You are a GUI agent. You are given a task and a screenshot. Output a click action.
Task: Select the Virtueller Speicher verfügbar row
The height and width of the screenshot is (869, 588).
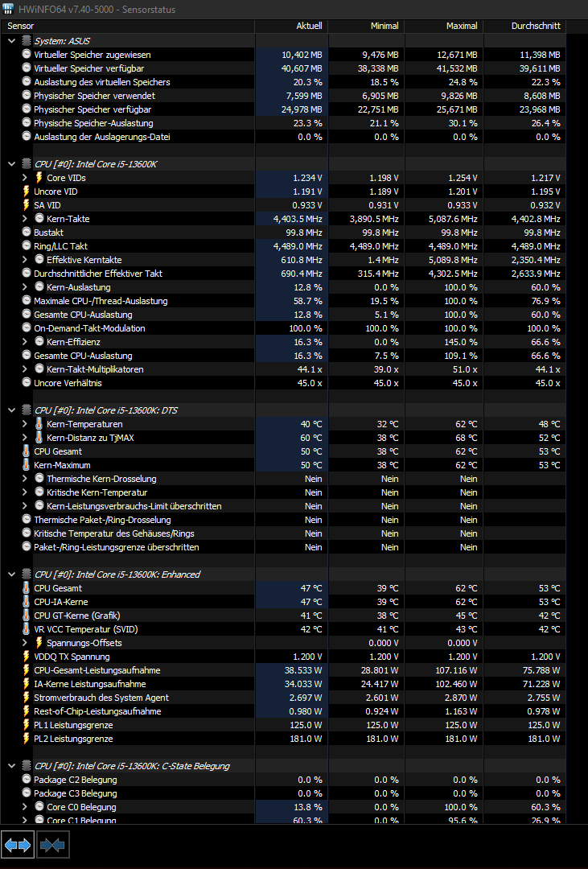tap(283, 68)
